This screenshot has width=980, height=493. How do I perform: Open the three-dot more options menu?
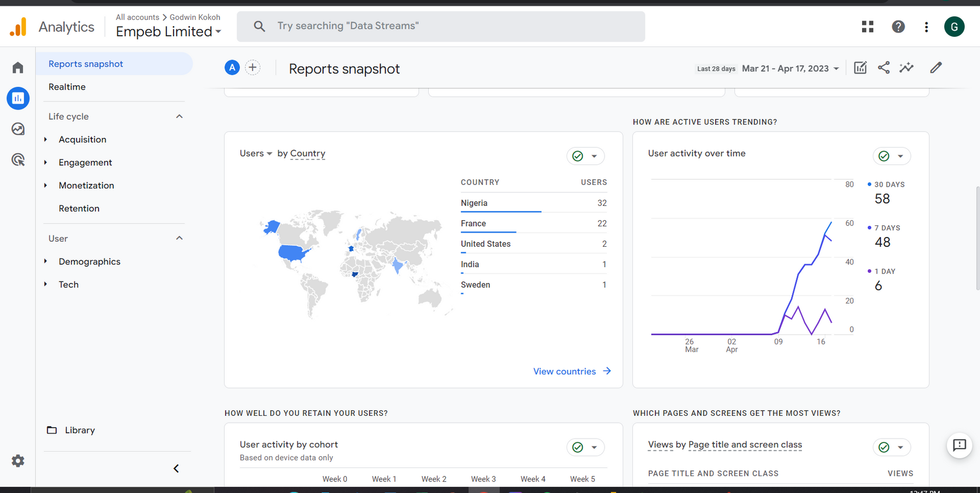(927, 27)
